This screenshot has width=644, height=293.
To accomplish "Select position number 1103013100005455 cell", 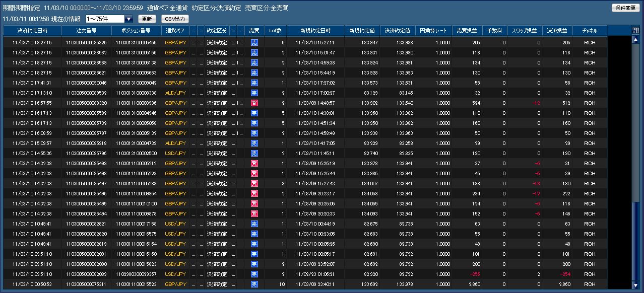I will (136, 42).
